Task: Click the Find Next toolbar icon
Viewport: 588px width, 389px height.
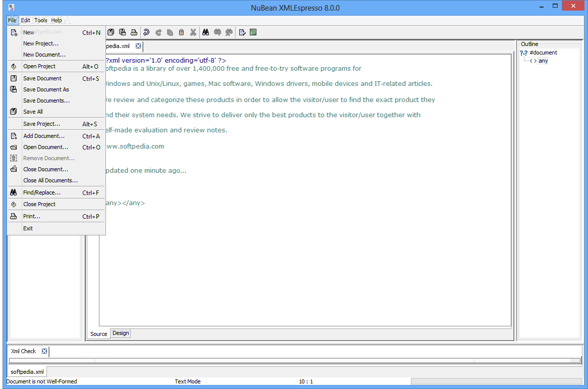Action: tap(217, 32)
